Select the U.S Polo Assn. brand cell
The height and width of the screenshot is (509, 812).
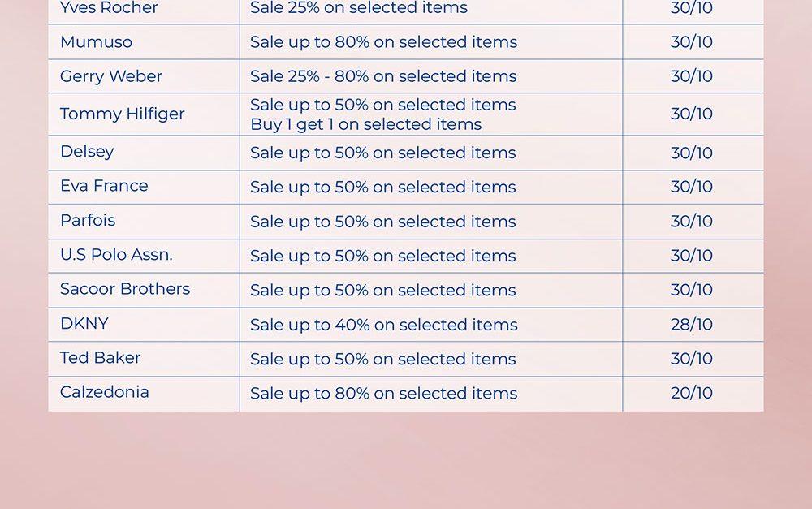116,255
